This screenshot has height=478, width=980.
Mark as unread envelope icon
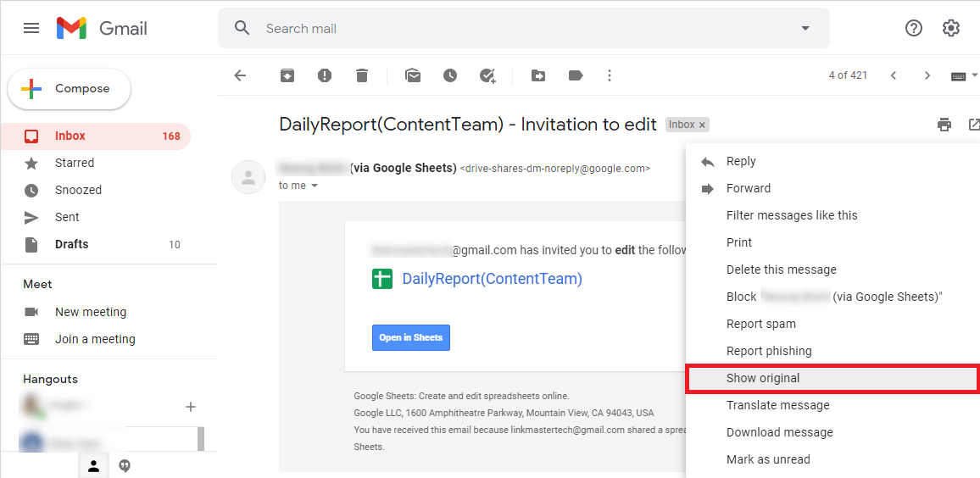413,75
